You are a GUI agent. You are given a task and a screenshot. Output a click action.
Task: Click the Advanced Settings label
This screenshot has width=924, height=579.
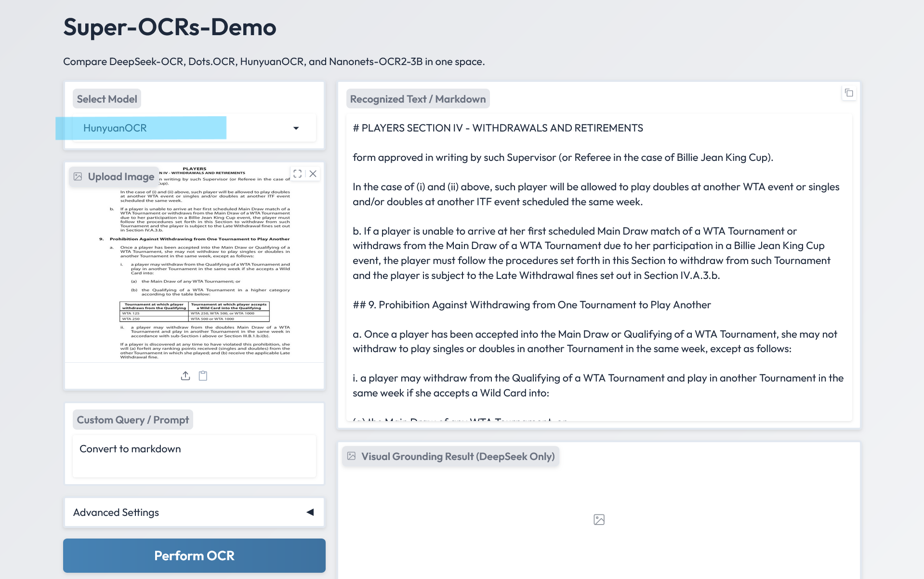tap(116, 513)
